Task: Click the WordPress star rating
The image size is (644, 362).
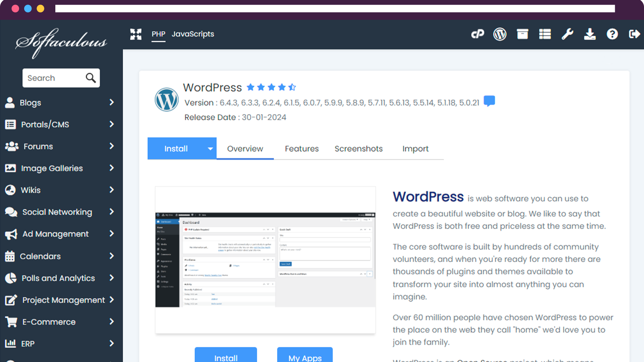Action: coord(271,87)
